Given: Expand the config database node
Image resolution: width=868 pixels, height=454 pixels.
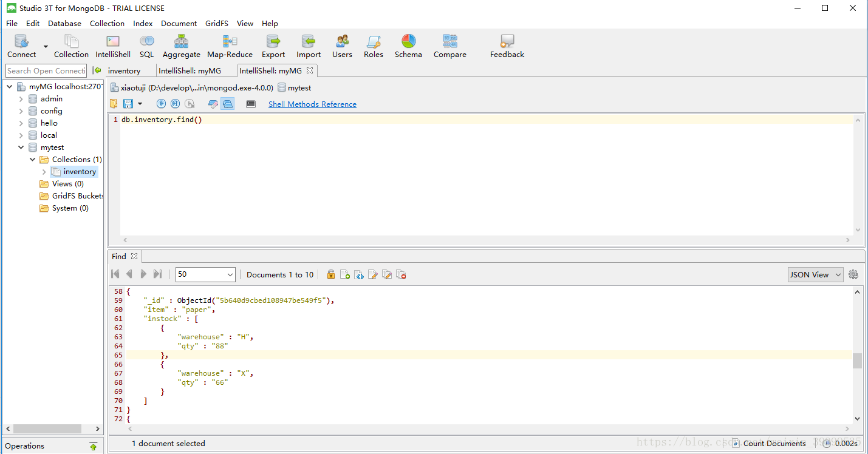Looking at the screenshot, I should [21, 111].
